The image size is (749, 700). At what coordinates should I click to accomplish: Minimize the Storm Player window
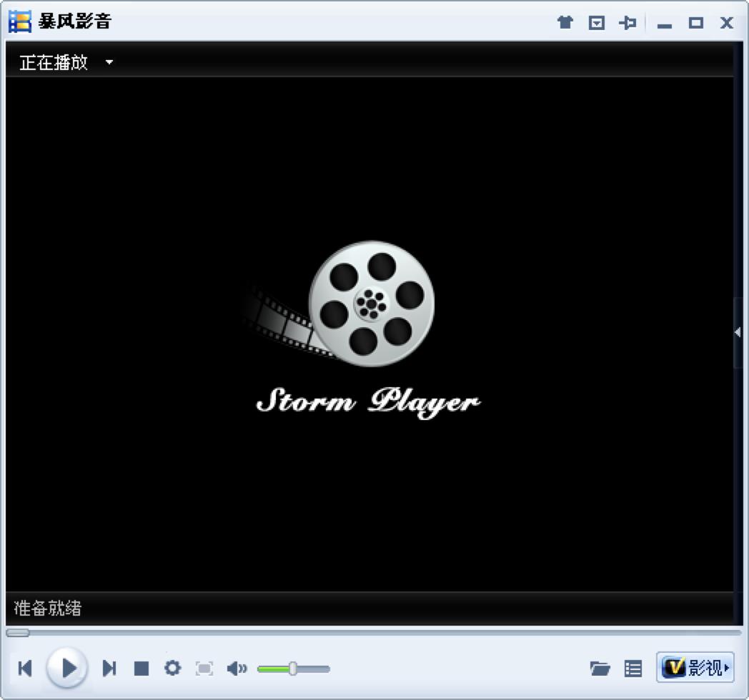point(665,26)
